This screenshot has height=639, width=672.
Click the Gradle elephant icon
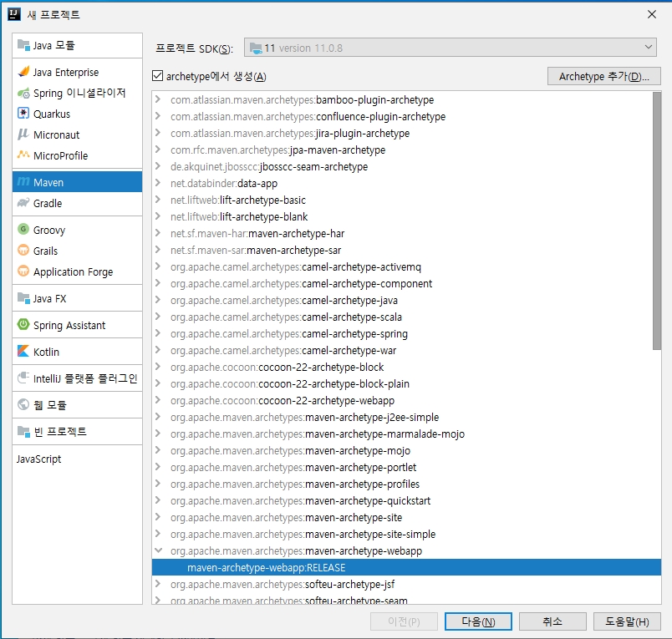tap(23, 203)
